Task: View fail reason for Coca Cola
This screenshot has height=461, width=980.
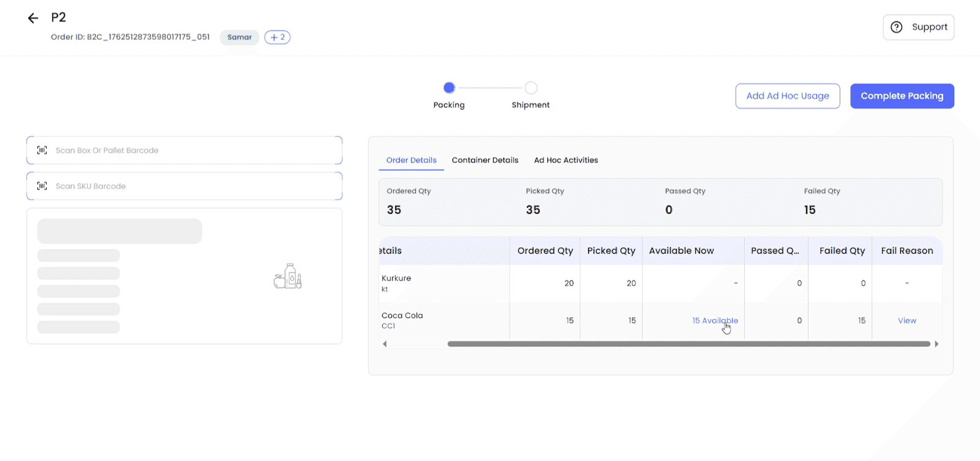Action: 907,321
